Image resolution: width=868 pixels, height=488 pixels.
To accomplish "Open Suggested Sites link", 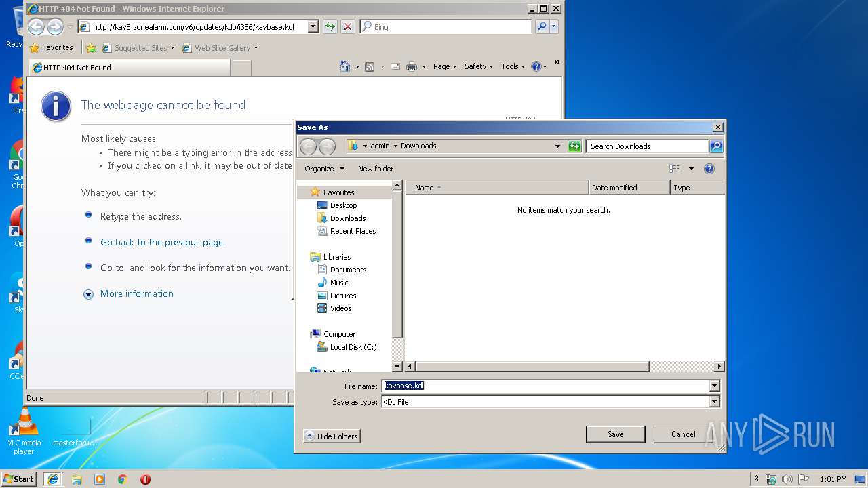I will point(138,47).
